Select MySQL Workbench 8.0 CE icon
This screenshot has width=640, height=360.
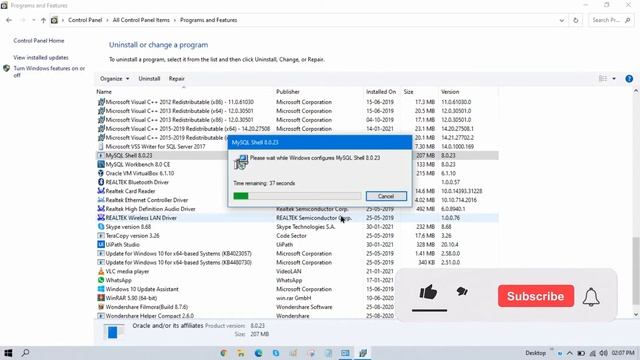[101, 164]
